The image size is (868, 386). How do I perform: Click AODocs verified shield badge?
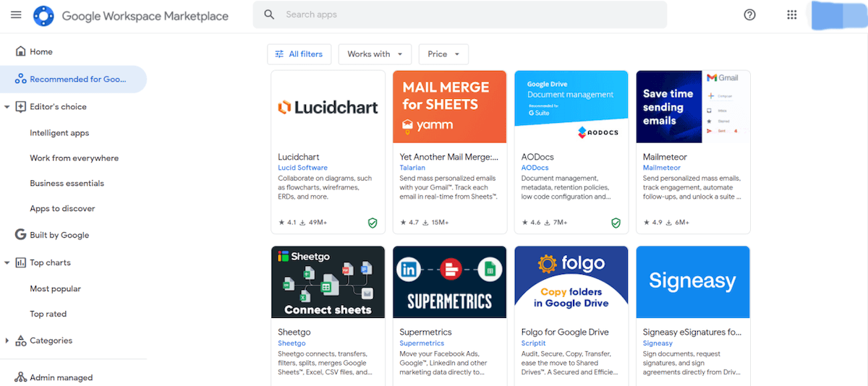[616, 223]
